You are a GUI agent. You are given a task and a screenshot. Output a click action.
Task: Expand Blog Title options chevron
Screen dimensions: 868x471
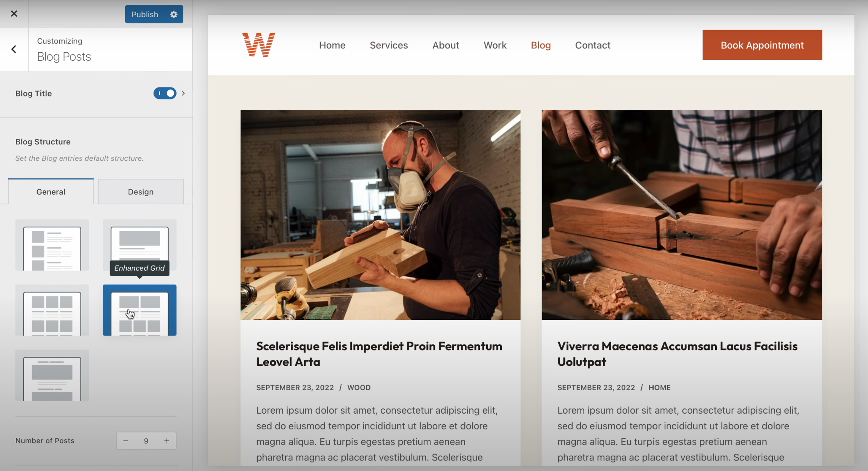click(183, 93)
